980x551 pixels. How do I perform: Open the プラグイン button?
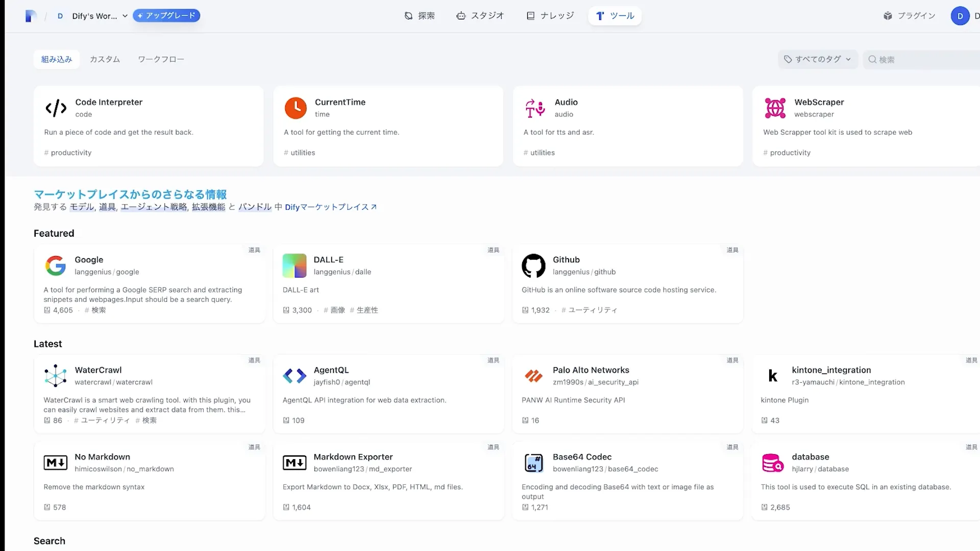[910, 16]
